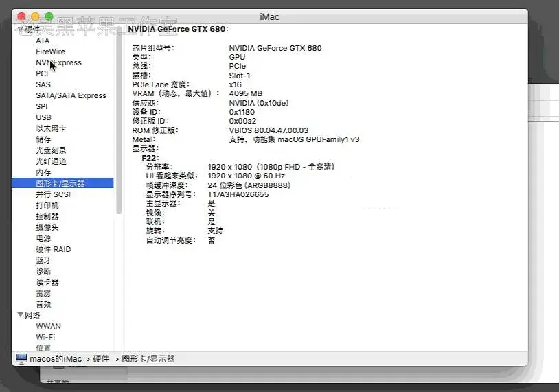Select FireWire in the sidebar

click(x=50, y=51)
